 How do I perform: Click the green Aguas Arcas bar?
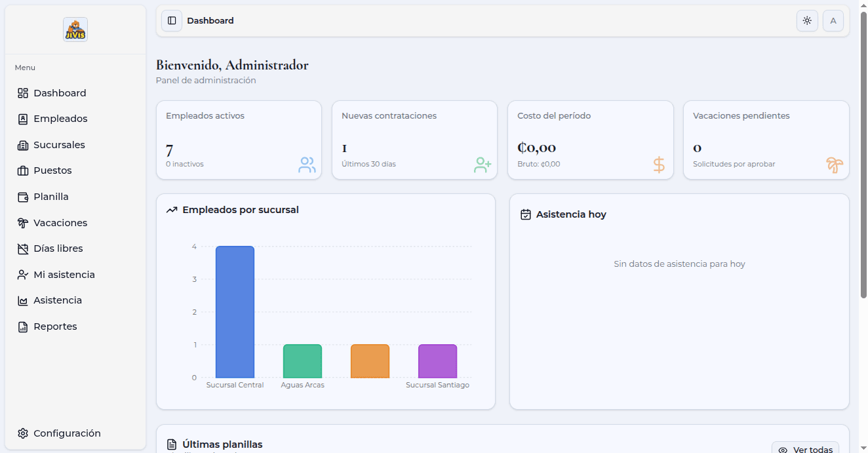(302, 361)
